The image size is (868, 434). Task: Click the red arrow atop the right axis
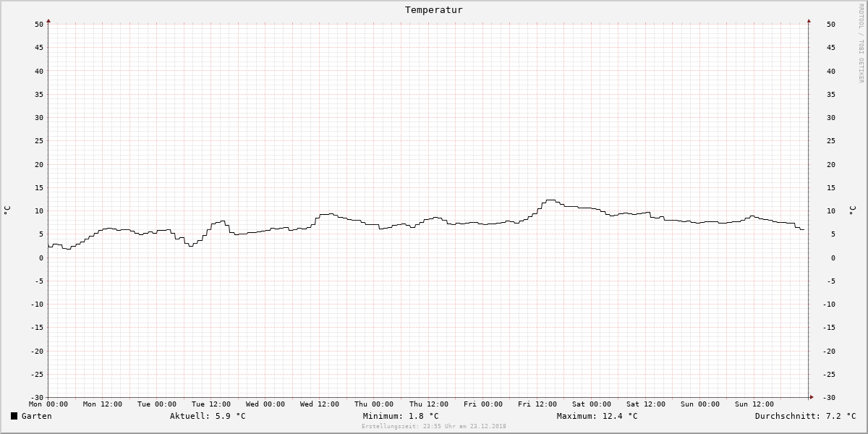(809, 21)
